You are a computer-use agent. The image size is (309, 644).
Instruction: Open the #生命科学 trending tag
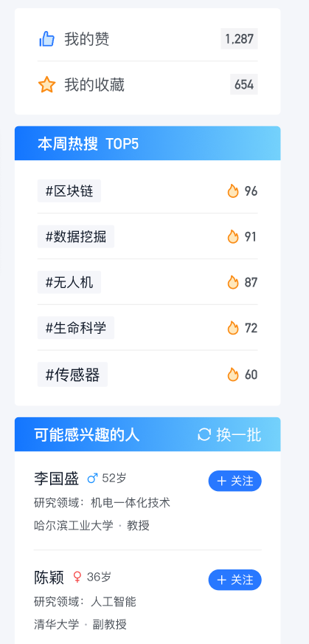click(x=75, y=328)
